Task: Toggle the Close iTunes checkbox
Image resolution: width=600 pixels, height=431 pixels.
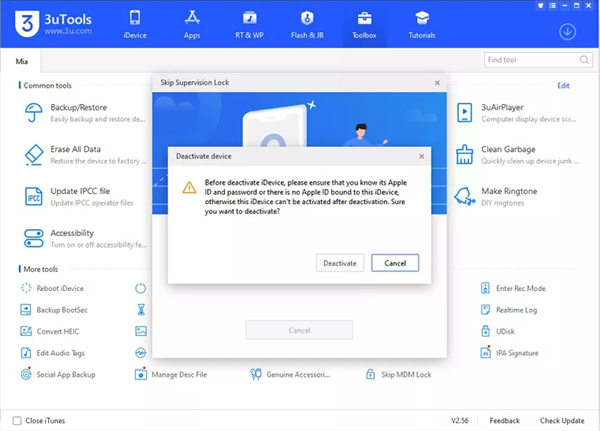Action: (x=17, y=421)
